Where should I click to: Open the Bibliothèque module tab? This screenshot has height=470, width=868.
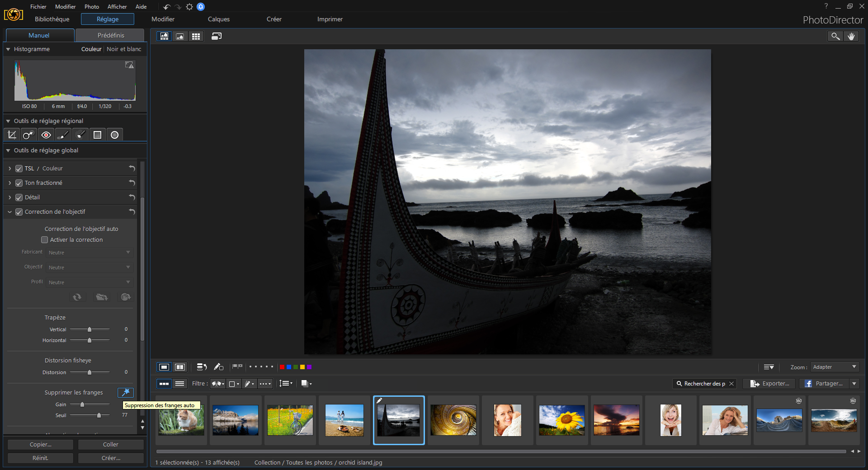pos(52,19)
